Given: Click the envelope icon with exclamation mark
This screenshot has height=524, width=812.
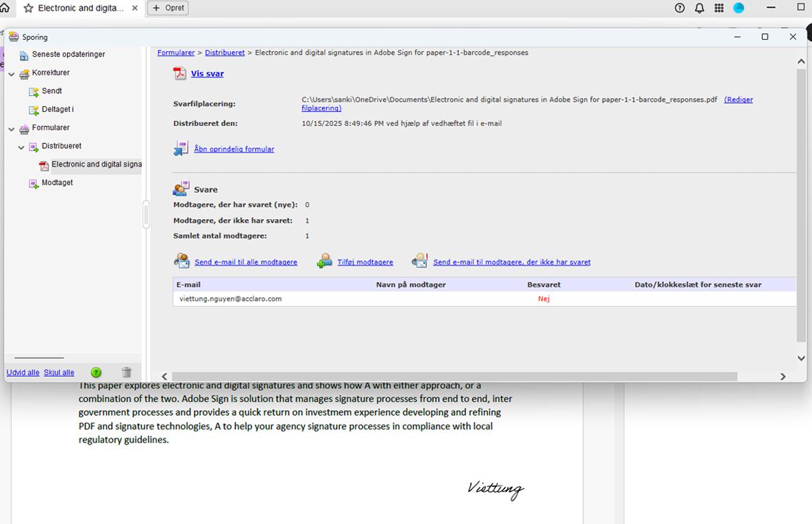Looking at the screenshot, I should (x=419, y=260).
